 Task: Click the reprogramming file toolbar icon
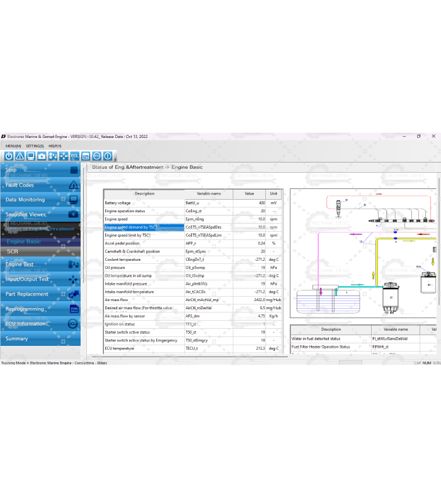click(x=86, y=156)
